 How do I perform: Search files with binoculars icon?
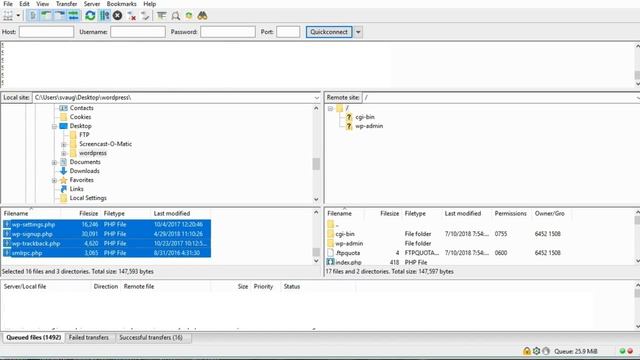[202, 16]
